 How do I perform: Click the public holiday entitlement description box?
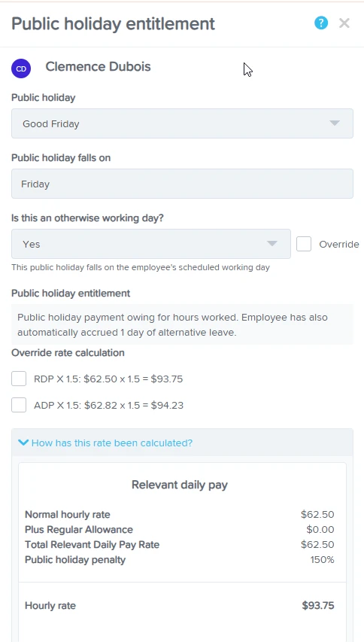click(182, 324)
